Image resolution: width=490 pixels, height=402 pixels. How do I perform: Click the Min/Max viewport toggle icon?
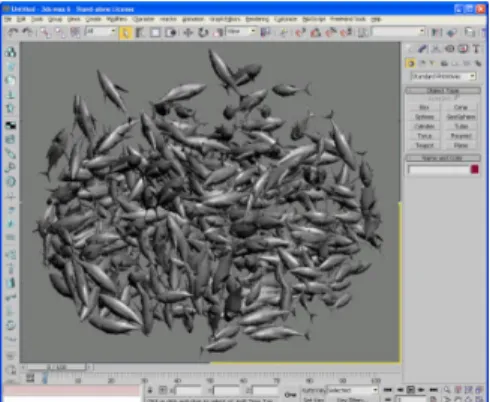pos(479,399)
